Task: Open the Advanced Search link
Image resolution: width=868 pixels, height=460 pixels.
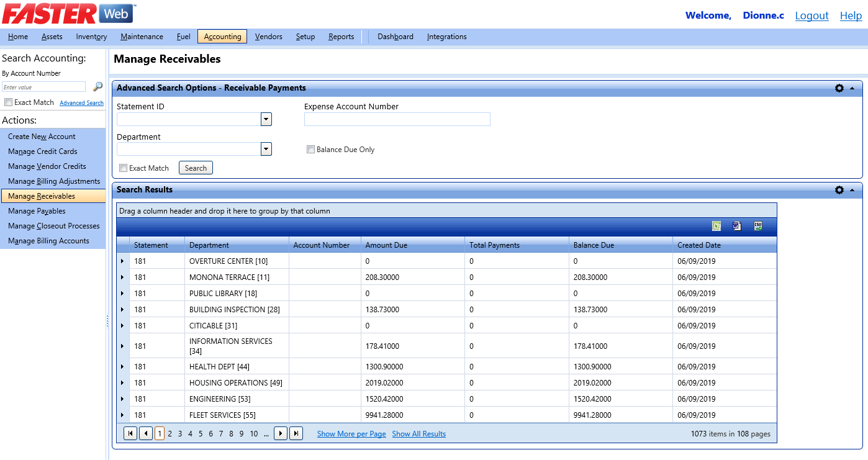Action: coord(81,103)
